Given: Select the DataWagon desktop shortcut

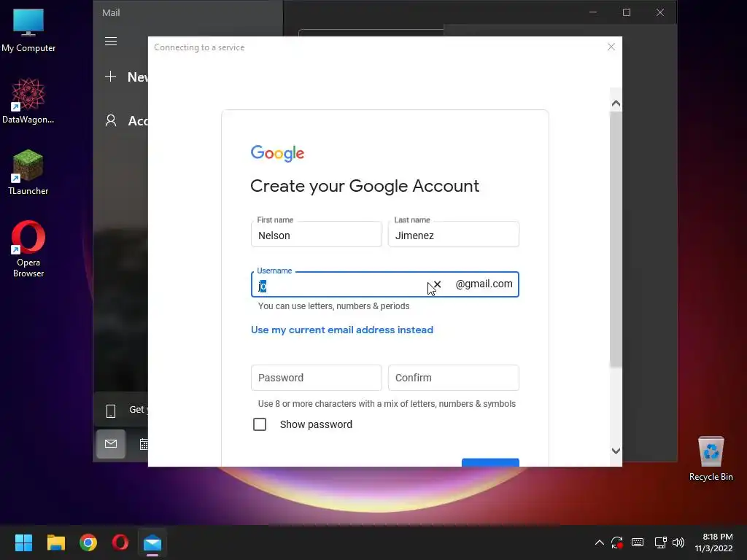Looking at the screenshot, I should [x=28, y=101].
